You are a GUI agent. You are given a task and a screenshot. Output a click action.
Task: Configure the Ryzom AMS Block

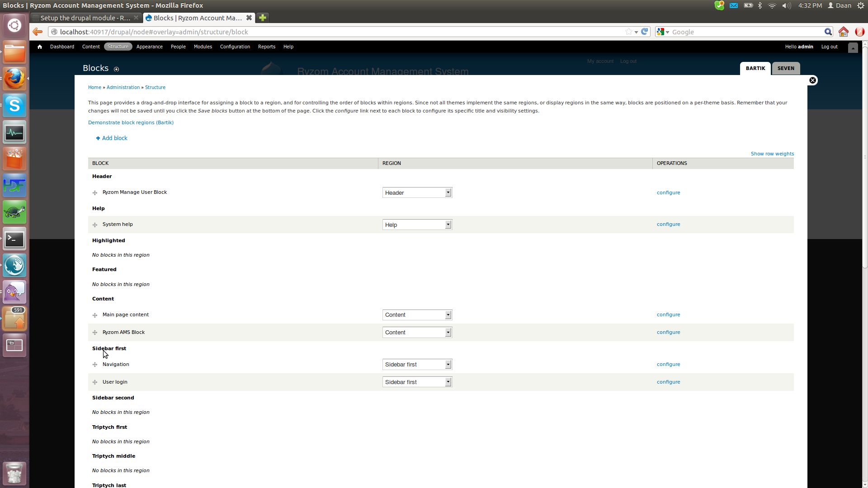(x=668, y=332)
